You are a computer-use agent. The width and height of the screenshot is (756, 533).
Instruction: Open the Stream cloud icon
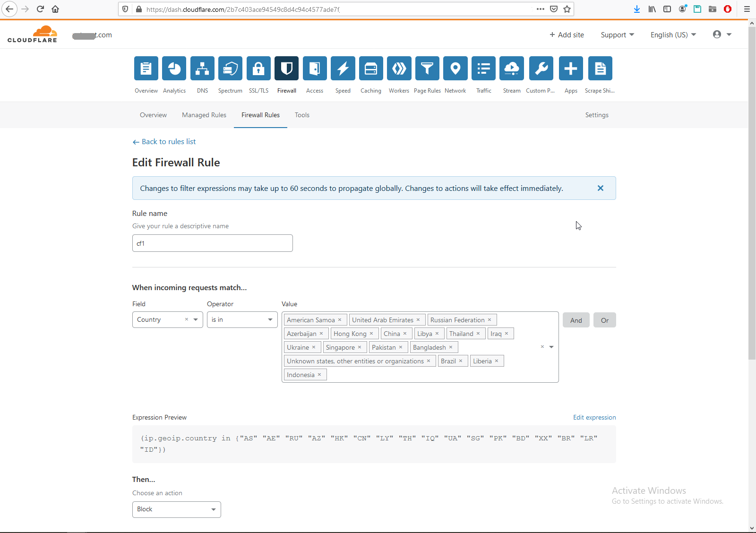click(512, 69)
